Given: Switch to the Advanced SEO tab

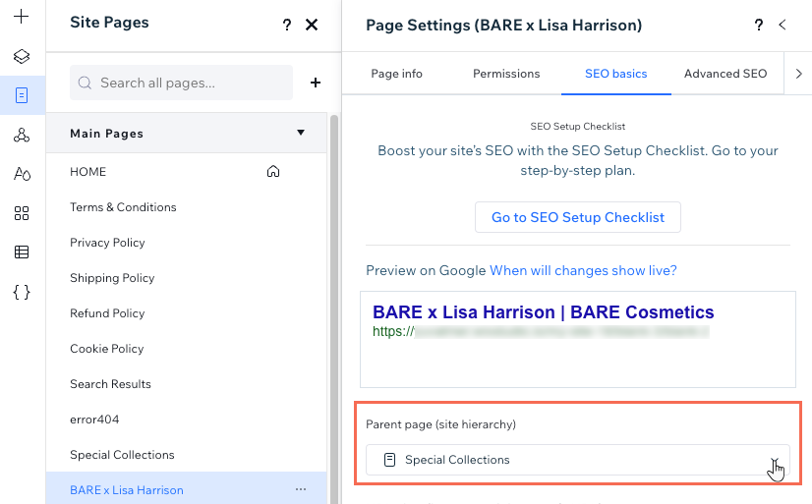Looking at the screenshot, I should [725, 74].
